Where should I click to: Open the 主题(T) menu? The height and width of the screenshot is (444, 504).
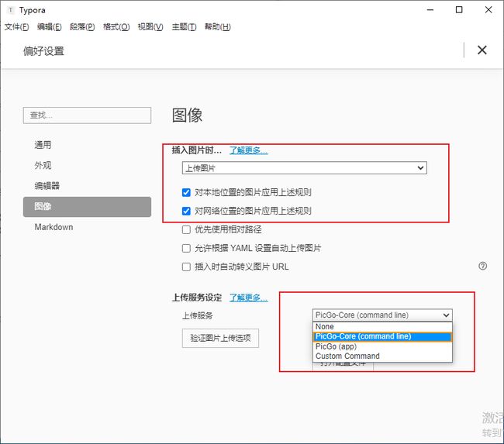point(184,26)
